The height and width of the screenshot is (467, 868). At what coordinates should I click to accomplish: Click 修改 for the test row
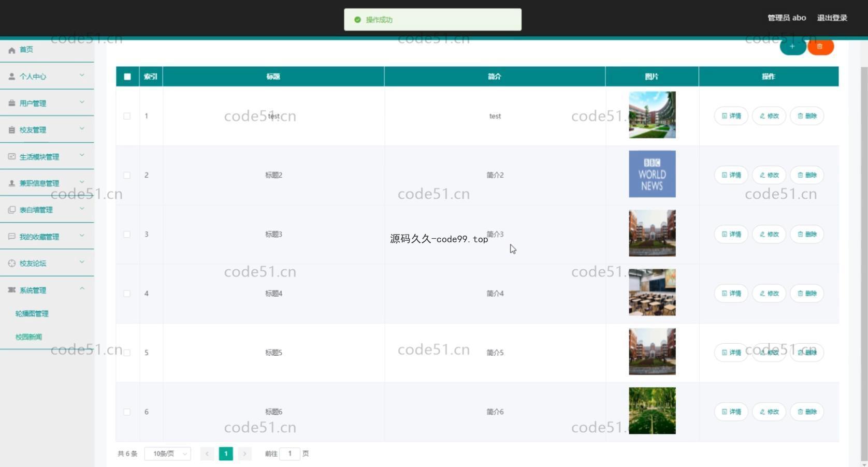[x=769, y=116]
